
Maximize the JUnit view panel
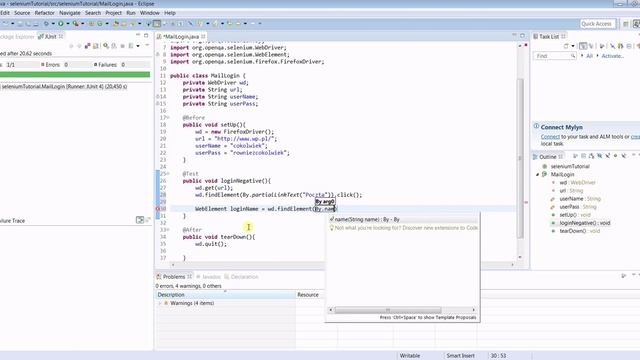pyautogui.click(x=146, y=36)
